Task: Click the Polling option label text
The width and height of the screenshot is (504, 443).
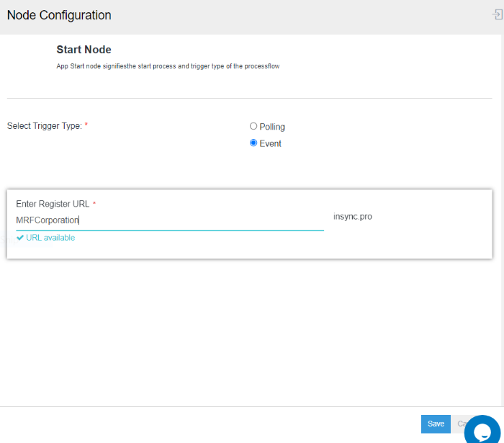Action: [272, 127]
